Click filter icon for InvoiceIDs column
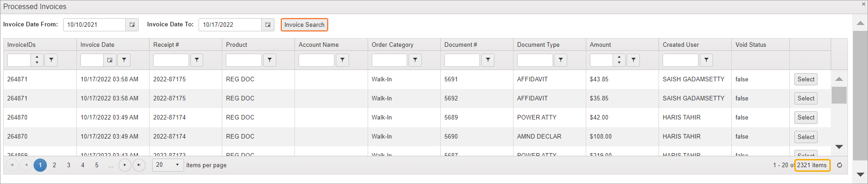 tap(51, 60)
